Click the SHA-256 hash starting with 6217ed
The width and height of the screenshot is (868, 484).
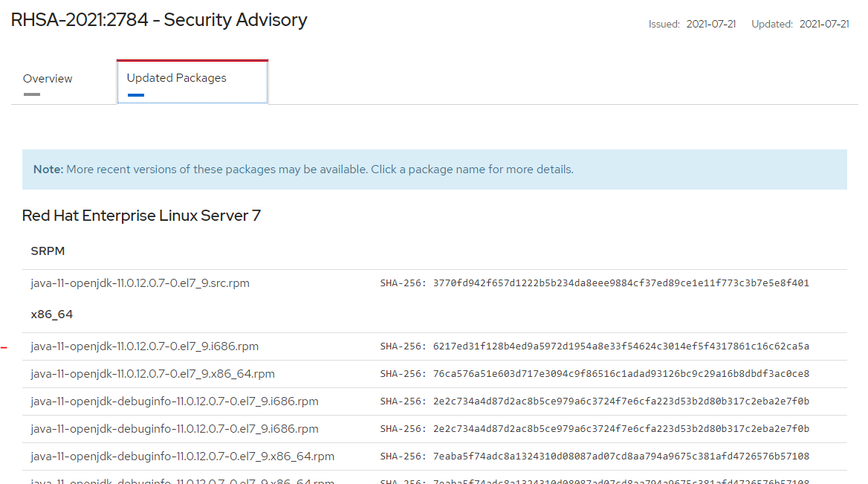pyautogui.click(x=621, y=346)
